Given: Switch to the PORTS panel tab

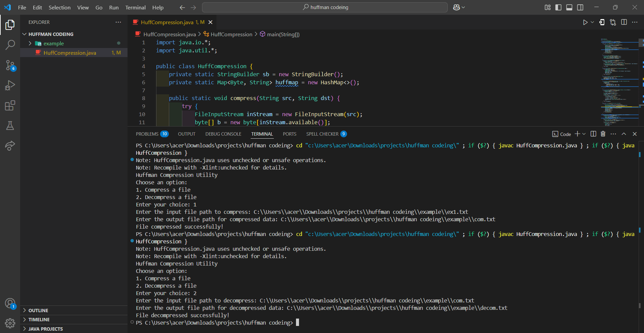Looking at the screenshot, I should click(x=289, y=134).
